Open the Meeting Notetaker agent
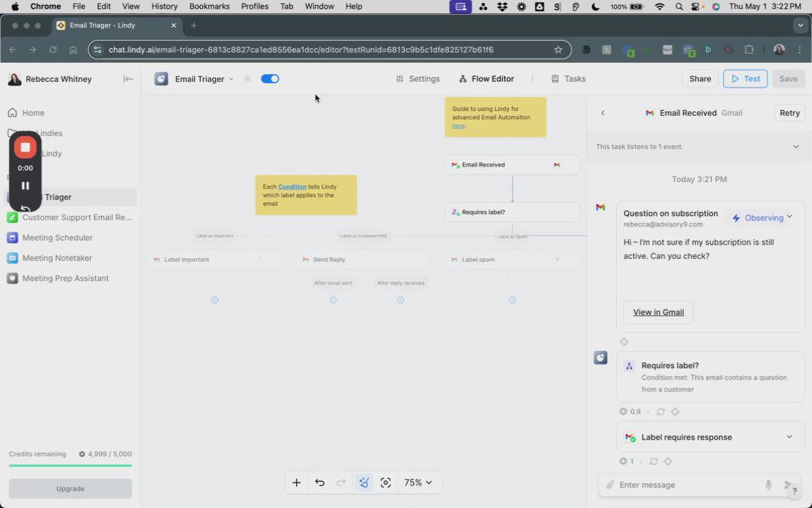 69,258
